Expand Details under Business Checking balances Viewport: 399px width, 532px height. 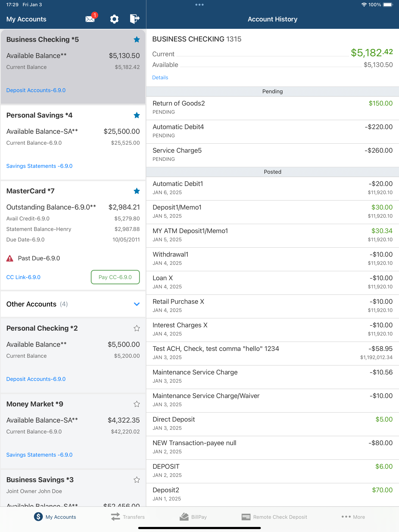coord(160,78)
